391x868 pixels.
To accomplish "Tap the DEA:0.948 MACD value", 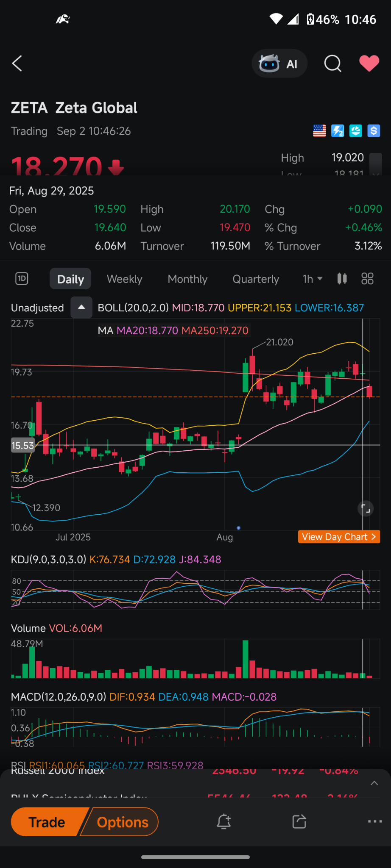I will [x=183, y=696].
